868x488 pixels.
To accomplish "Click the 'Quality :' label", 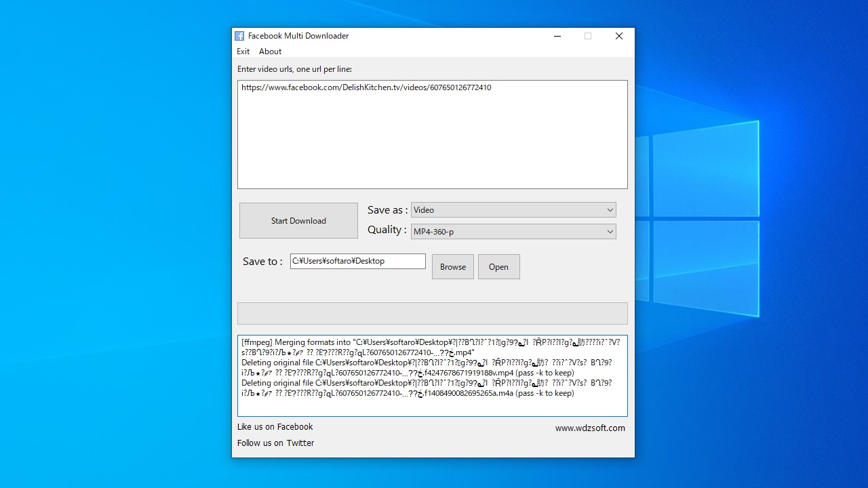I will coord(387,230).
